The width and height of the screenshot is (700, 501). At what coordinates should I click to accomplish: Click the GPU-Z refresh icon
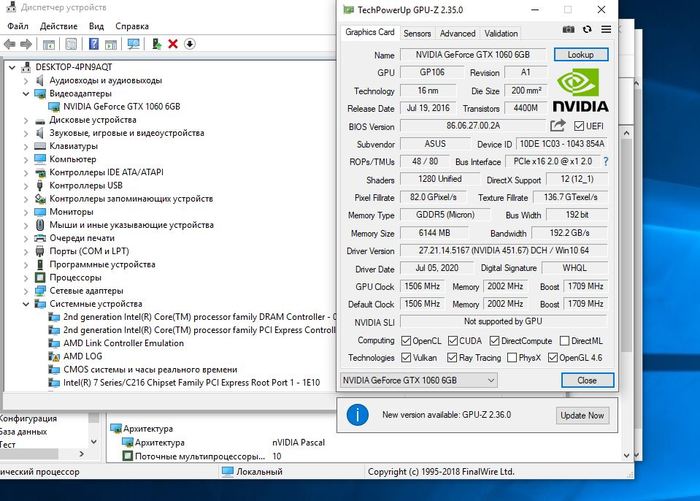pos(587,32)
